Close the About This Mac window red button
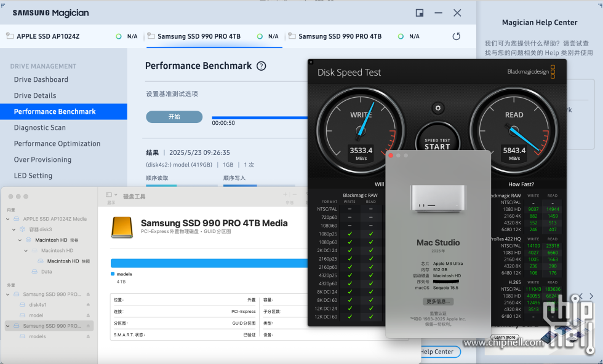Viewport: 603px width, 364px height. [x=391, y=156]
